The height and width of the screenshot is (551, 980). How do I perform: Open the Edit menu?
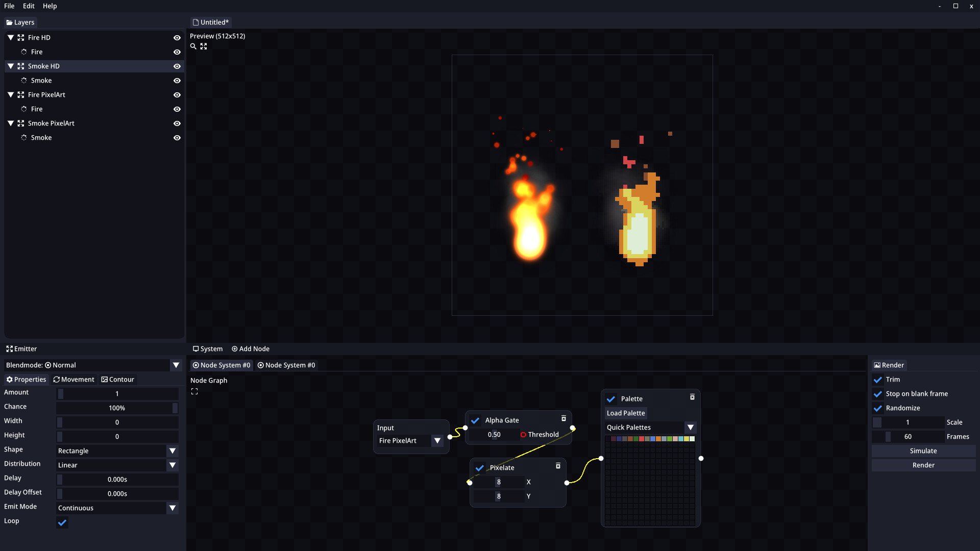pyautogui.click(x=29, y=6)
